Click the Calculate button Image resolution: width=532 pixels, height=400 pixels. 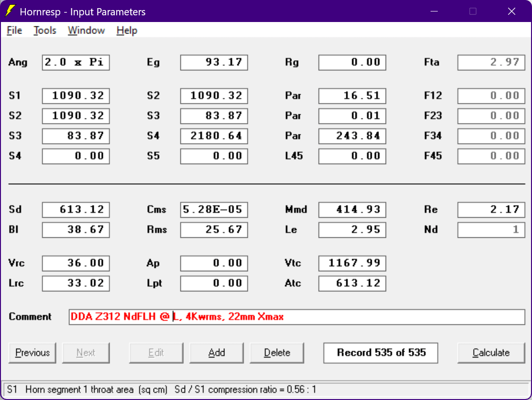491,353
